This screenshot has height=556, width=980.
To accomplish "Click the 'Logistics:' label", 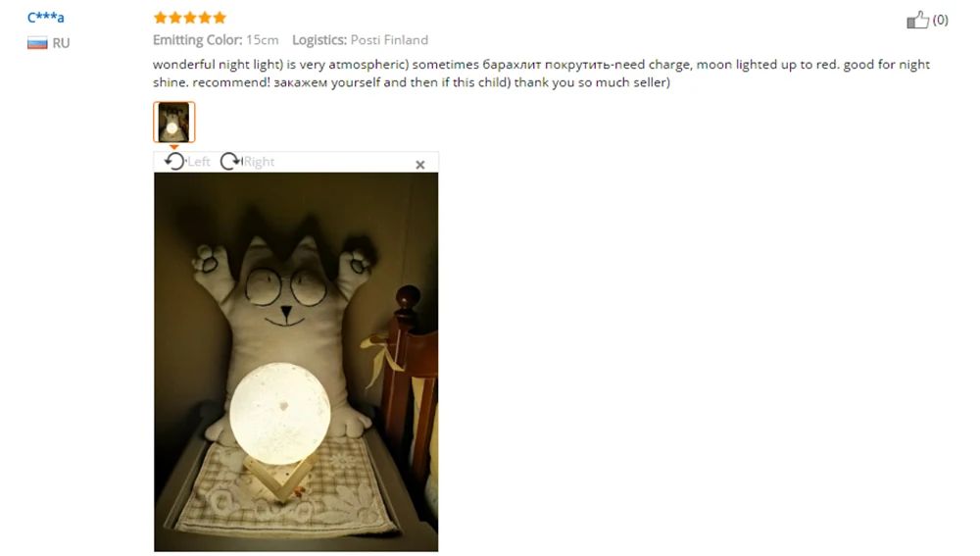I will 319,40.
